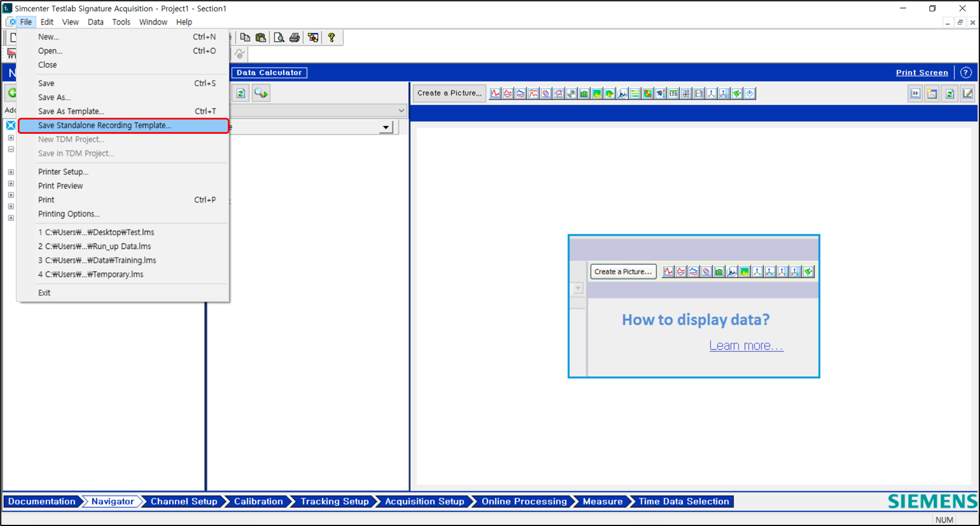Click the green refresh icon left of the pencil icon

[950, 93]
